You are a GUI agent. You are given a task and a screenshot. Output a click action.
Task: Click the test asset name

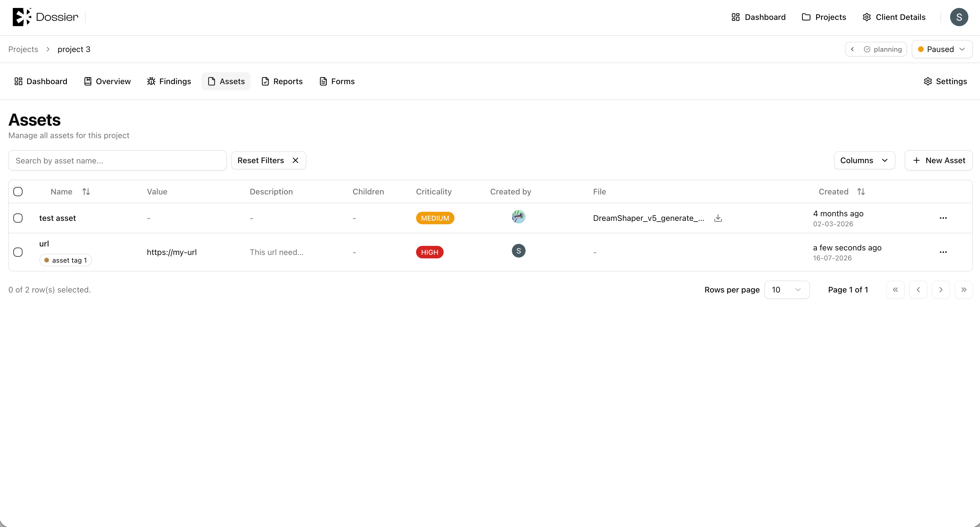[57, 218]
